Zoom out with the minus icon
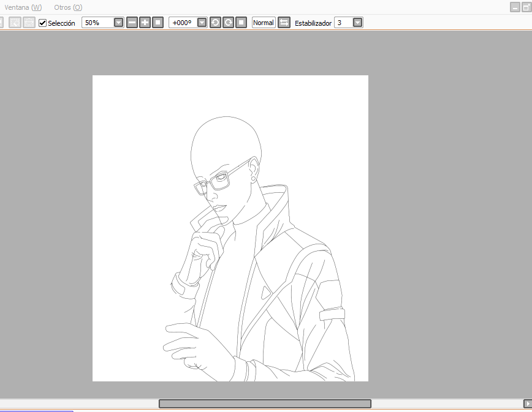This screenshot has height=412, width=532. (132, 23)
